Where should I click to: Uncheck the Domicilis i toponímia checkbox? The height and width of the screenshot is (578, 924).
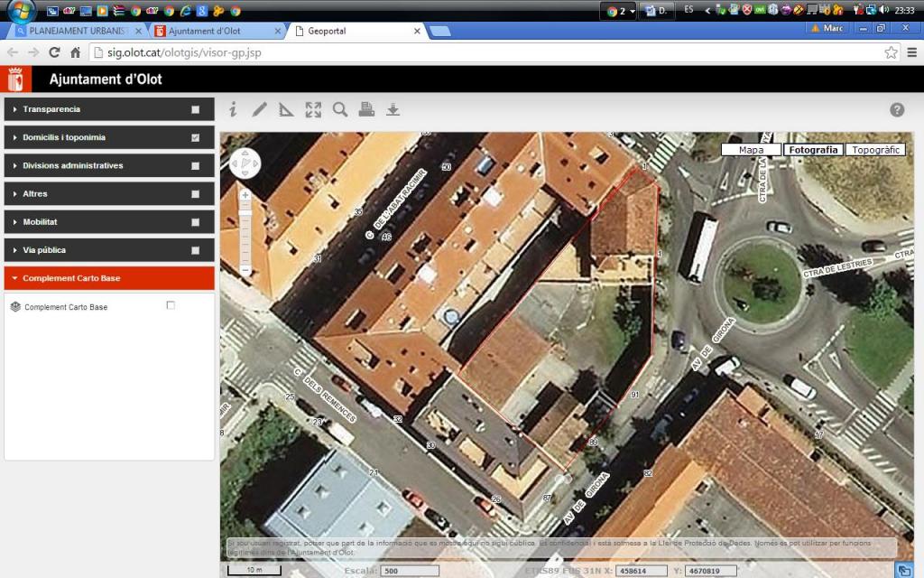195,138
